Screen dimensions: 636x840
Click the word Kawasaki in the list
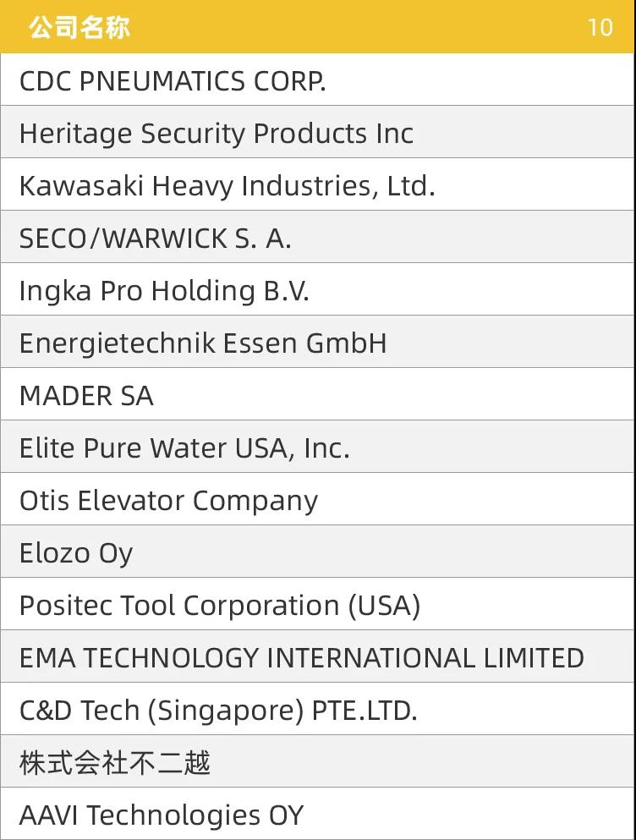point(81,186)
